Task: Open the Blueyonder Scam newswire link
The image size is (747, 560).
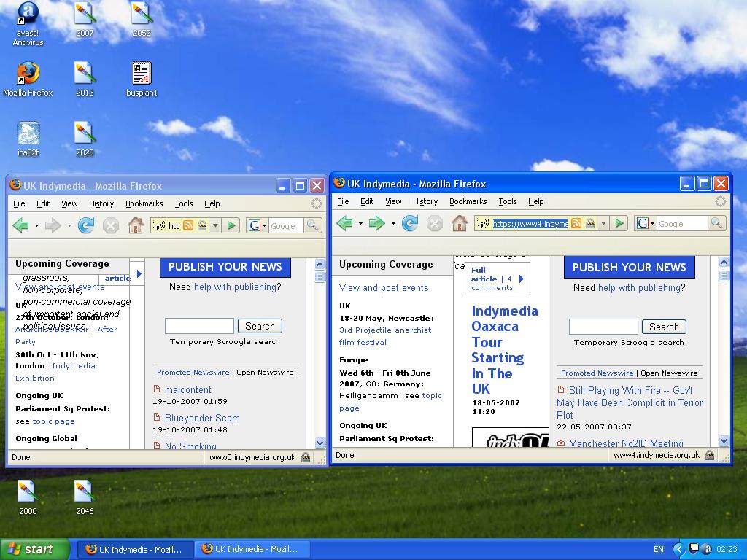Action: pos(202,418)
